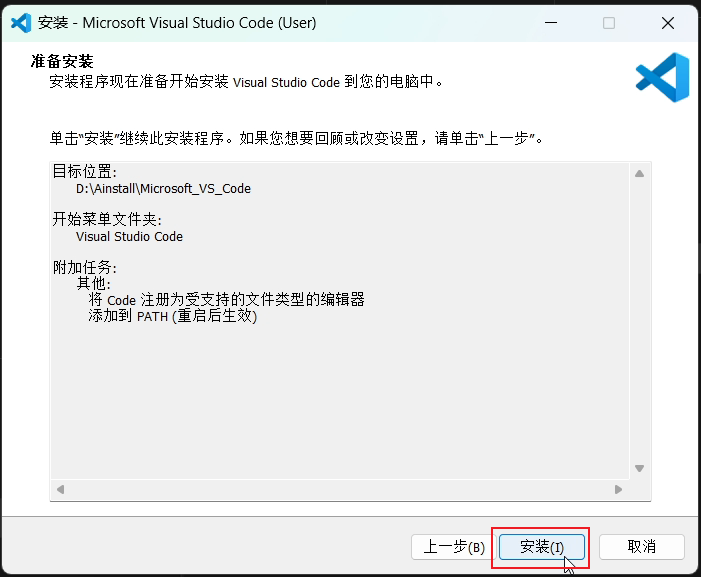This screenshot has height=577, width=701.
Task: Click the path D:\Ainstall\Microsoft_VS_Code
Action: coord(163,189)
